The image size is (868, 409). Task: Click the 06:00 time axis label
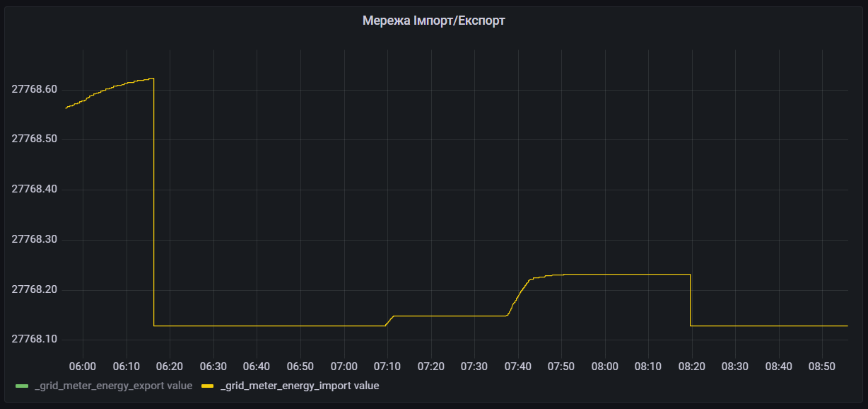click(x=83, y=366)
